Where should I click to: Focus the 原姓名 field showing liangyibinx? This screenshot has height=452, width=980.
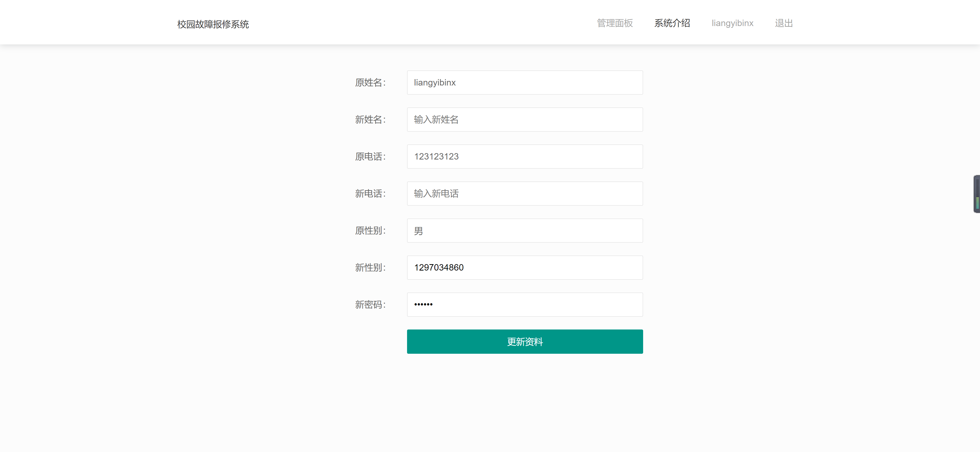[x=525, y=82]
